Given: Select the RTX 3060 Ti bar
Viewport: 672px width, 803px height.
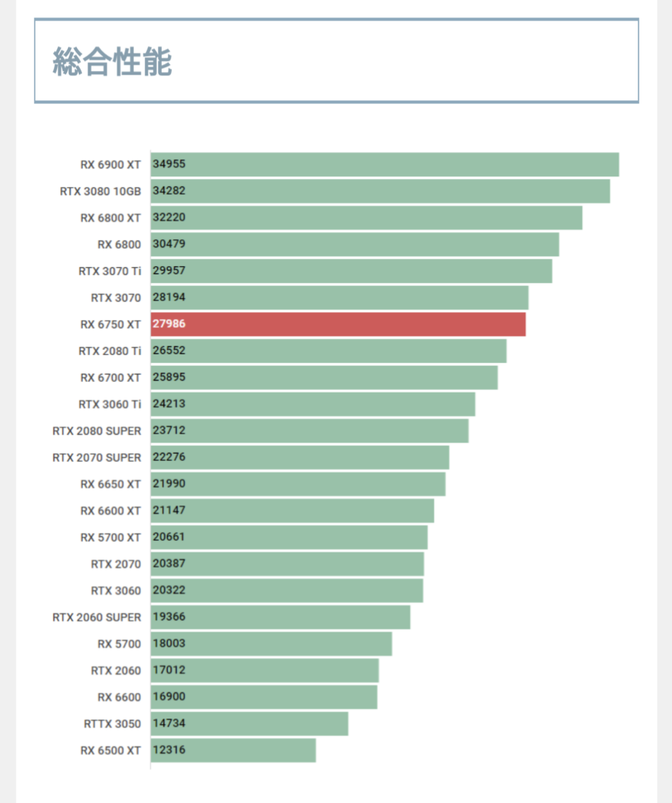Looking at the screenshot, I should [x=312, y=404].
